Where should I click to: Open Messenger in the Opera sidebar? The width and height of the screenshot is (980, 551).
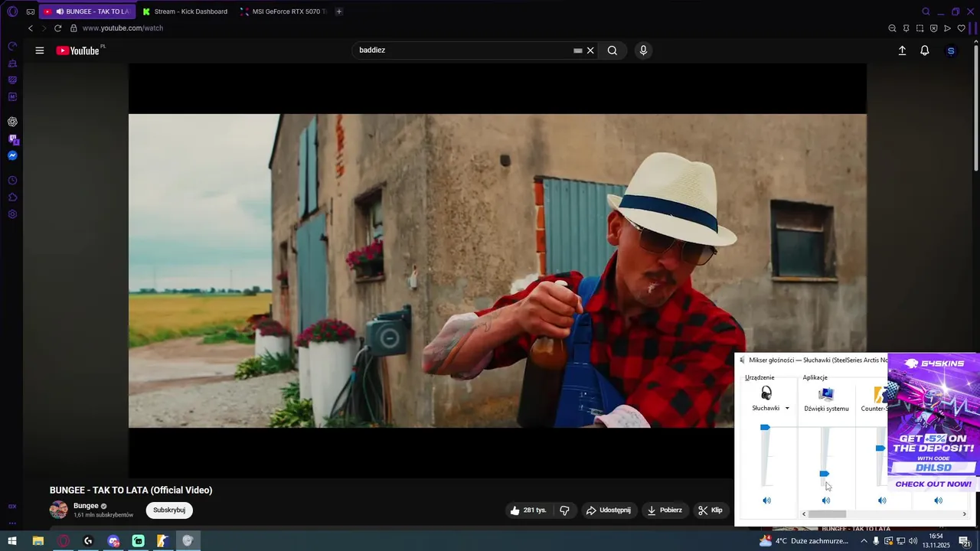pyautogui.click(x=12, y=155)
